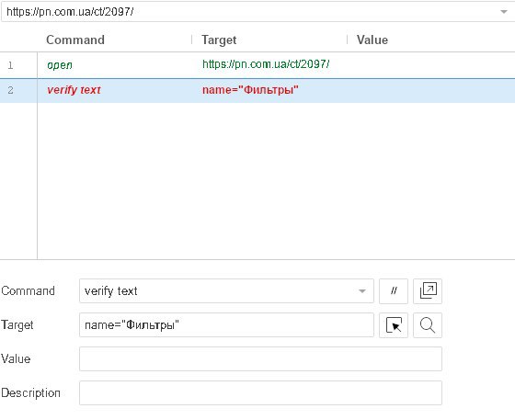515x420 pixels.
Task: Click the target cell https://pn.com.ua/ct/2097/ in row 1
Action: pos(266,64)
